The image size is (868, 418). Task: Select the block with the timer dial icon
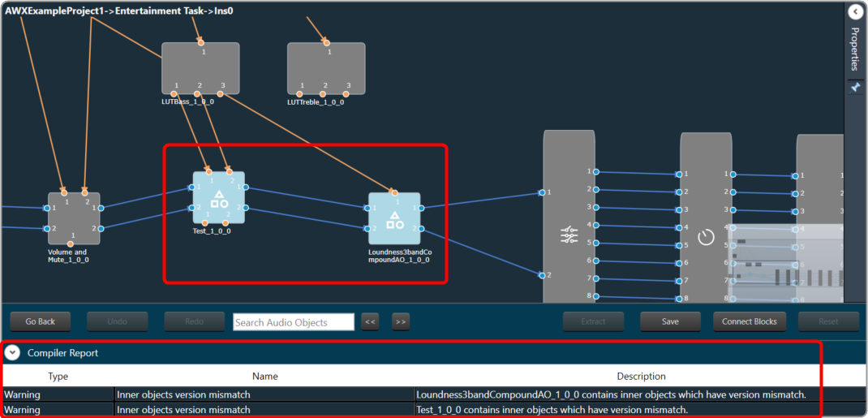point(706,218)
